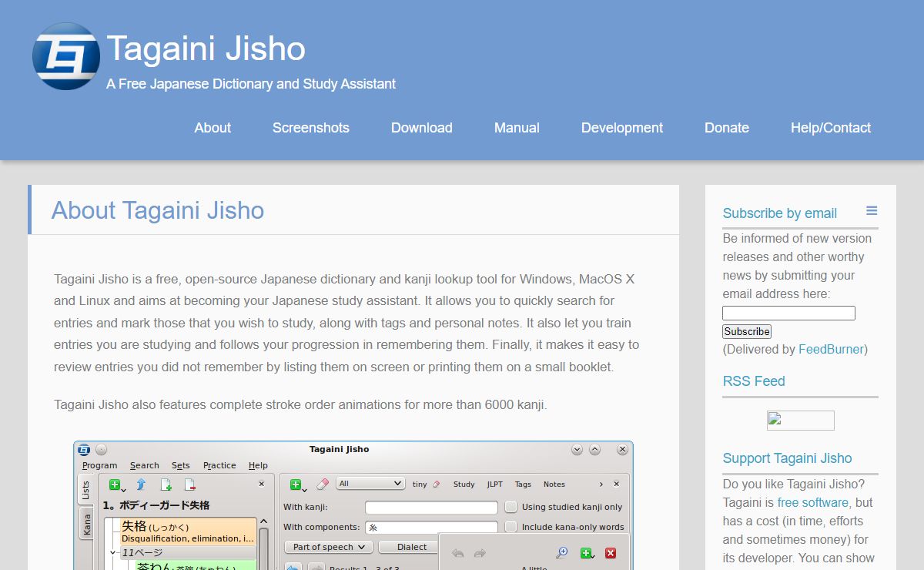Click the red x icon in the popup panel

611,552
